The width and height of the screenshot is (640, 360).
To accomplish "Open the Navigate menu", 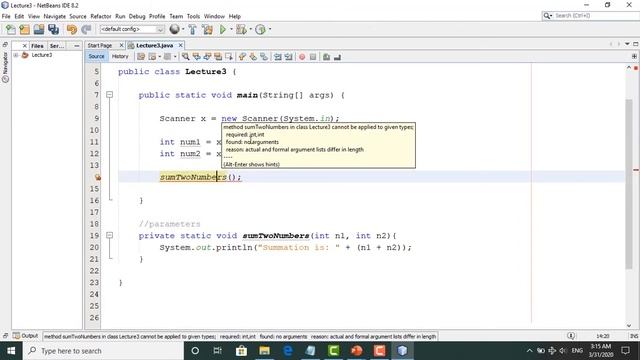I will [x=55, y=16].
